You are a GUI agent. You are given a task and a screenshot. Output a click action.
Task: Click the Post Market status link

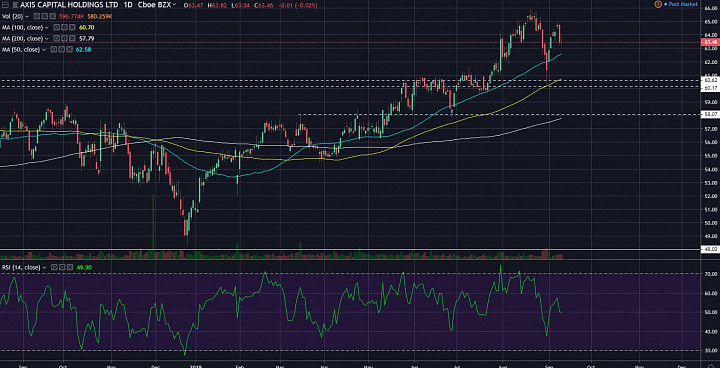click(x=683, y=4)
